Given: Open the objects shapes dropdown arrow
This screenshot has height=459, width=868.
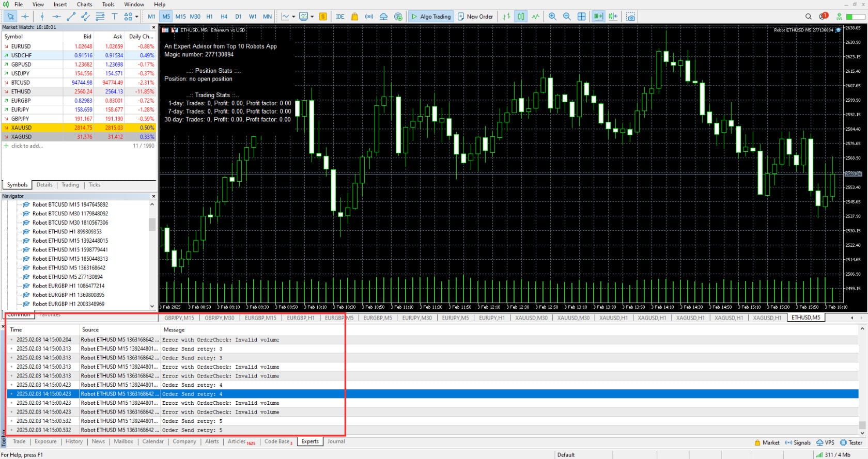Looking at the screenshot, I should 137,17.
